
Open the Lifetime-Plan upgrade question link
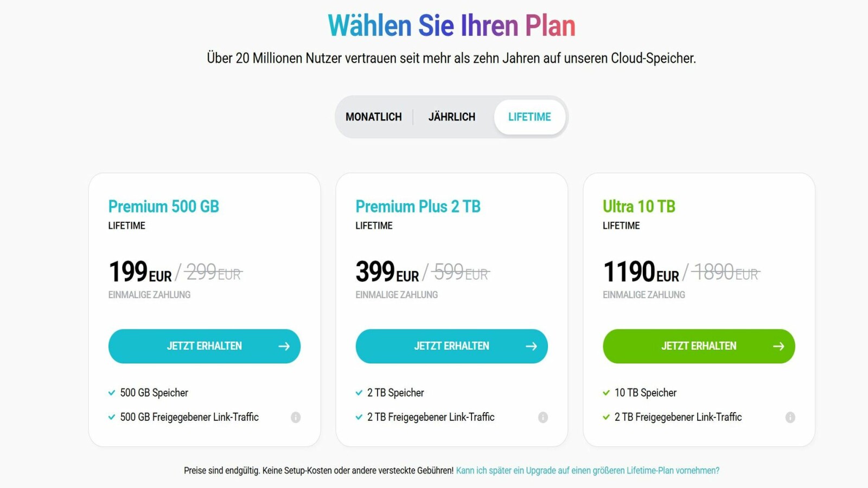[x=588, y=471]
